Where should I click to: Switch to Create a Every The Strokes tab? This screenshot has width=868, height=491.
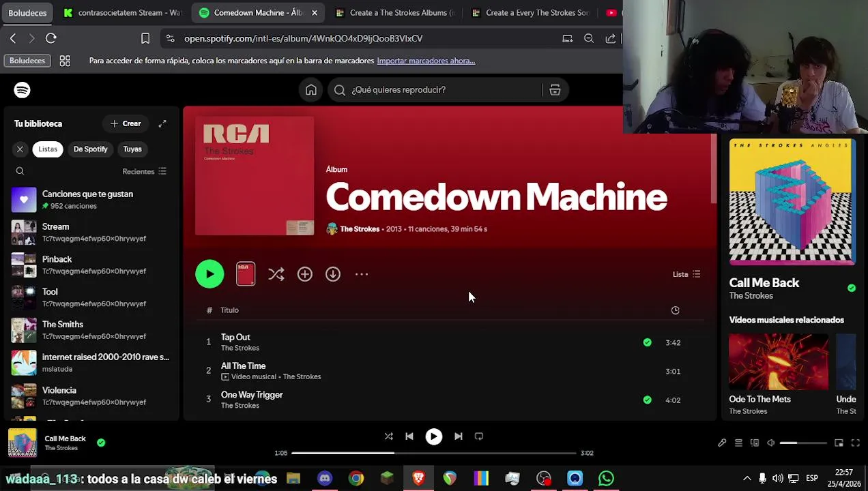531,12
